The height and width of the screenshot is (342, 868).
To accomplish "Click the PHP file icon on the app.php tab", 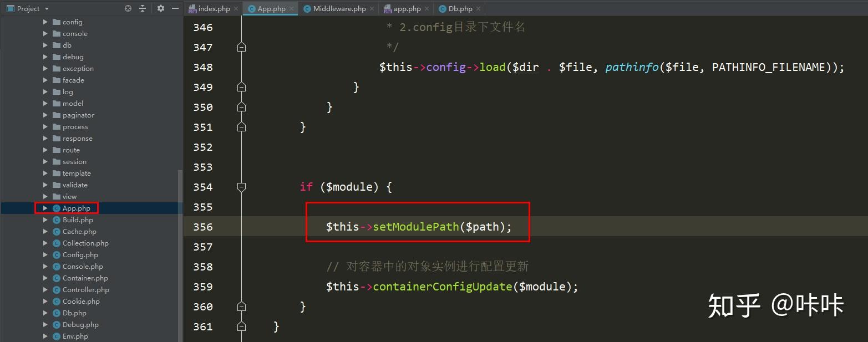I will [387, 8].
